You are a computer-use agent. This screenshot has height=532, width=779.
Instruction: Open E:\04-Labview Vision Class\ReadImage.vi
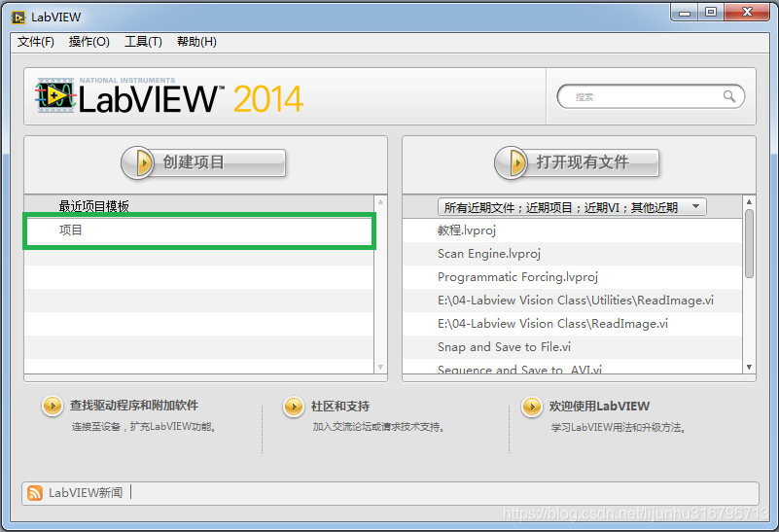click(572, 323)
